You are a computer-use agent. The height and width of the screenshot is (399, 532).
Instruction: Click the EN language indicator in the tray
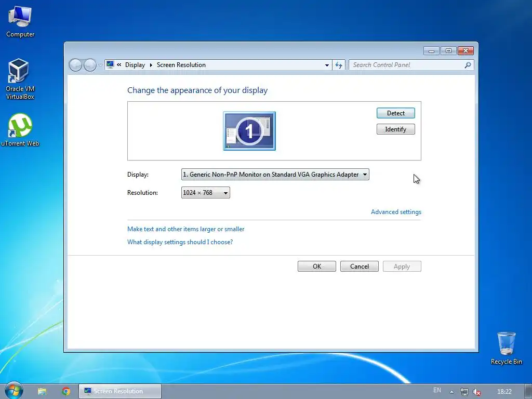pos(437,390)
